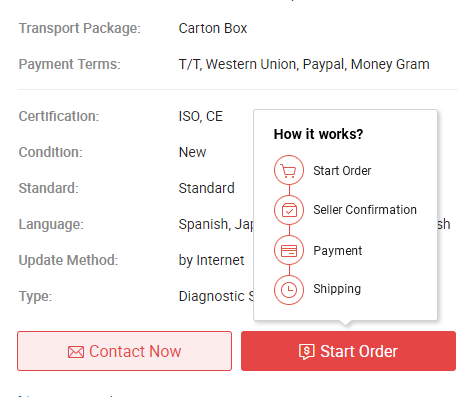This screenshot has width=461, height=397.
Task: Click the by Internet update method value
Action: click(211, 260)
